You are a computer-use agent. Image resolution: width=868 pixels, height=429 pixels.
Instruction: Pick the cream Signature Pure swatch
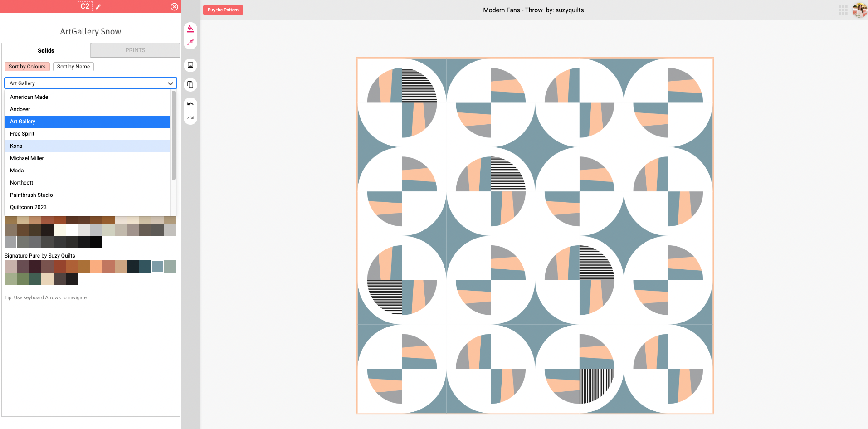47,279
